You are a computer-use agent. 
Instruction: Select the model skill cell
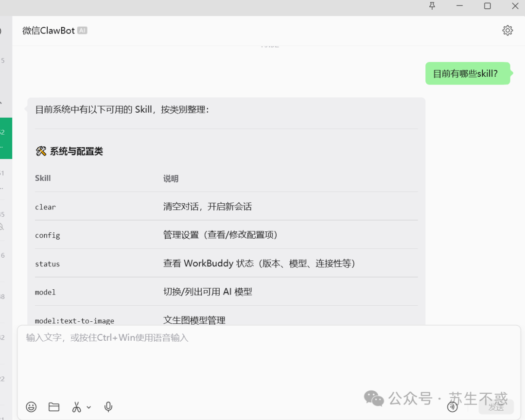pos(45,292)
